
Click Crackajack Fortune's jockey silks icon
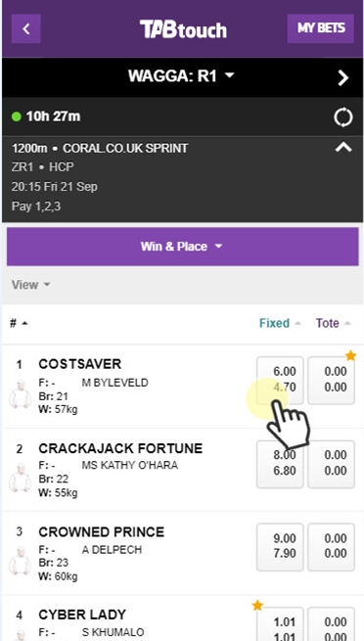point(20,477)
